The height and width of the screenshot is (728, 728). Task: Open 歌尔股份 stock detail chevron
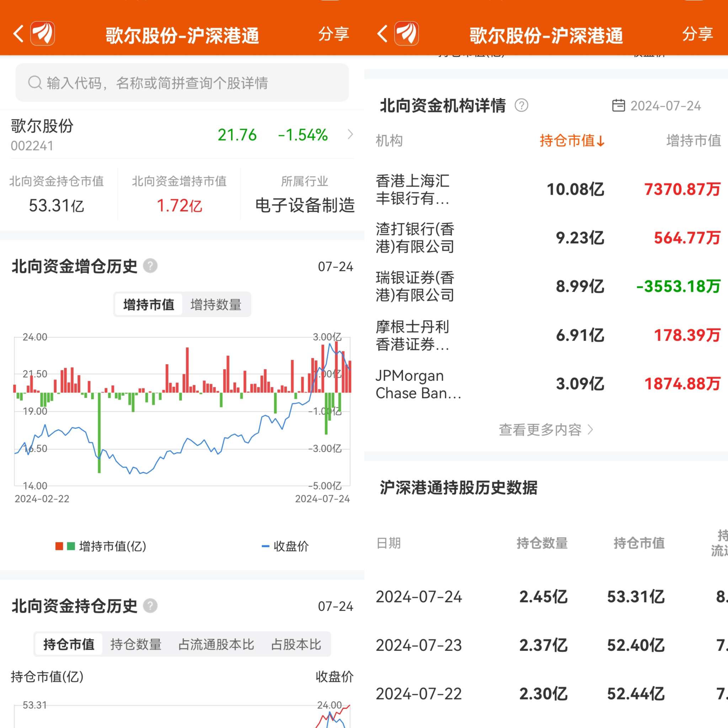pos(350,134)
